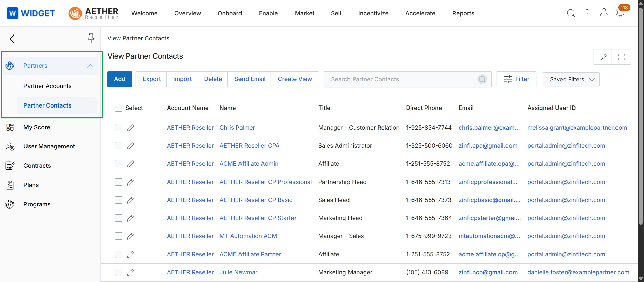Open the Overview menu
Screen dimensions: 644x282
187,13
